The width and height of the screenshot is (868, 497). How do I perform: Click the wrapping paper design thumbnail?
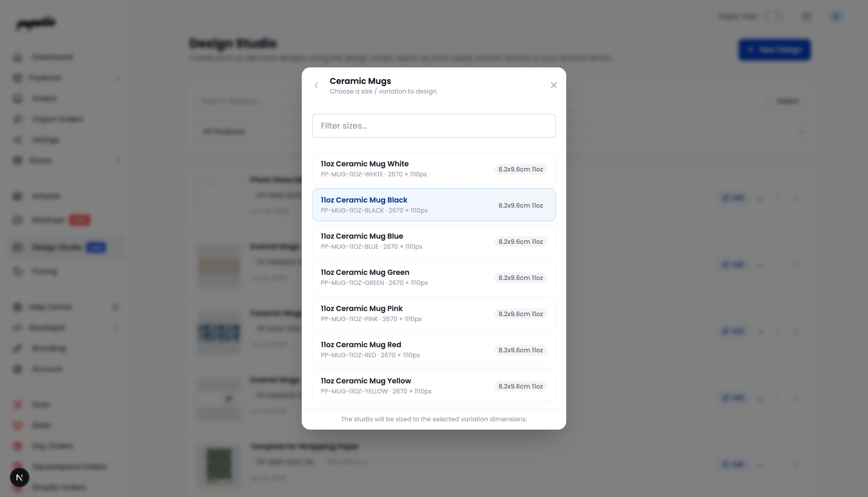pos(219,466)
